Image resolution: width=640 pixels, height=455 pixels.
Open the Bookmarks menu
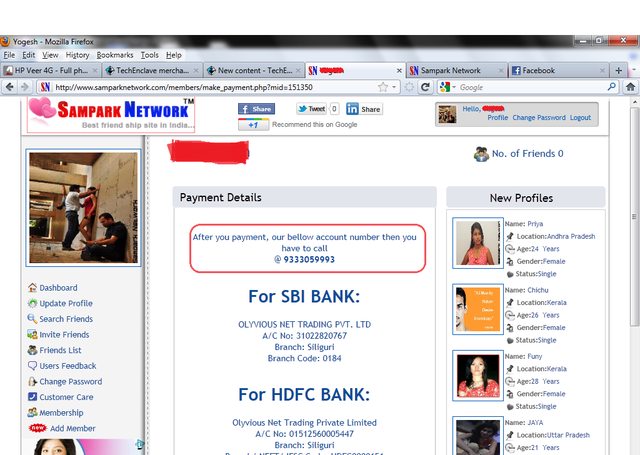pos(115,55)
